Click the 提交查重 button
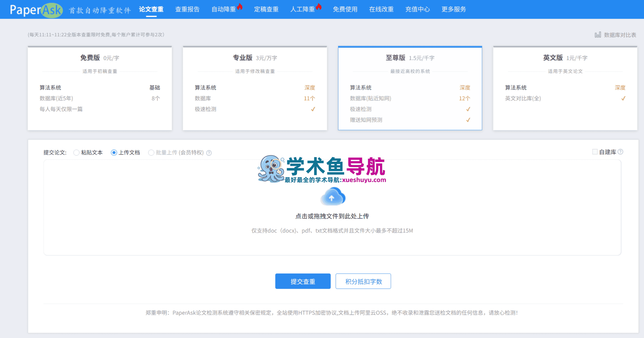The width and height of the screenshot is (644, 338). click(303, 281)
